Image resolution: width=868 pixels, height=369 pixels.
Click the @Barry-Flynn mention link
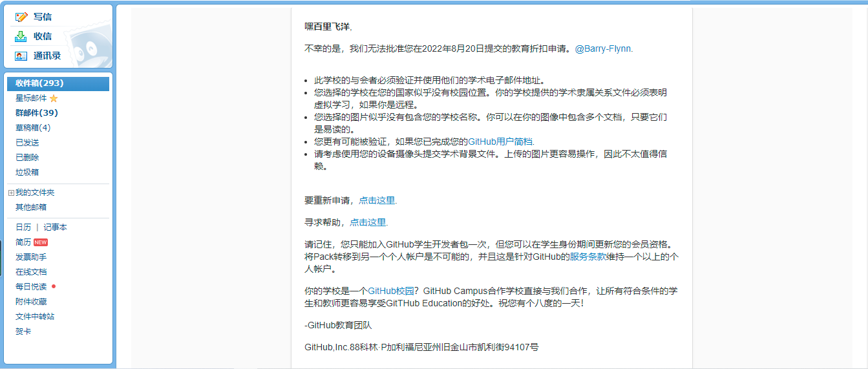pyautogui.click(x=604, y=48)
